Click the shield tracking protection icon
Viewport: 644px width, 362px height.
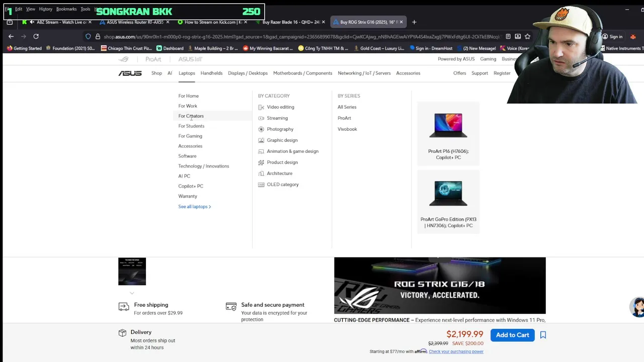click(88, 36)
